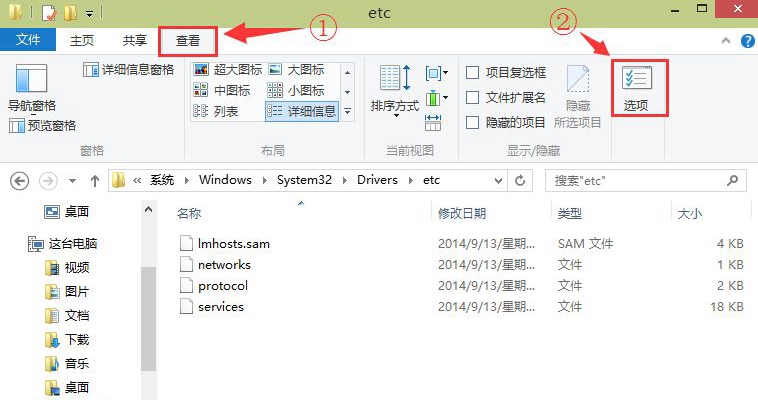The height and width of the screenshot is (400, 758).
Task: Expand the layout gallery More arrow
Action: click(x=348, y=111)
